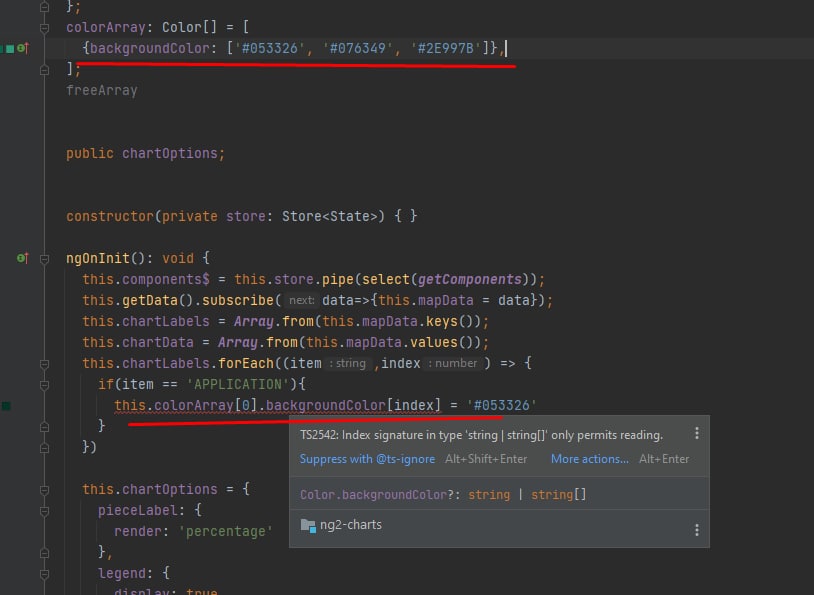This screenshot has height=595, width=814.
Task: Collapse the if item == 'APPLICATION' block
Action: pos(45,385)
